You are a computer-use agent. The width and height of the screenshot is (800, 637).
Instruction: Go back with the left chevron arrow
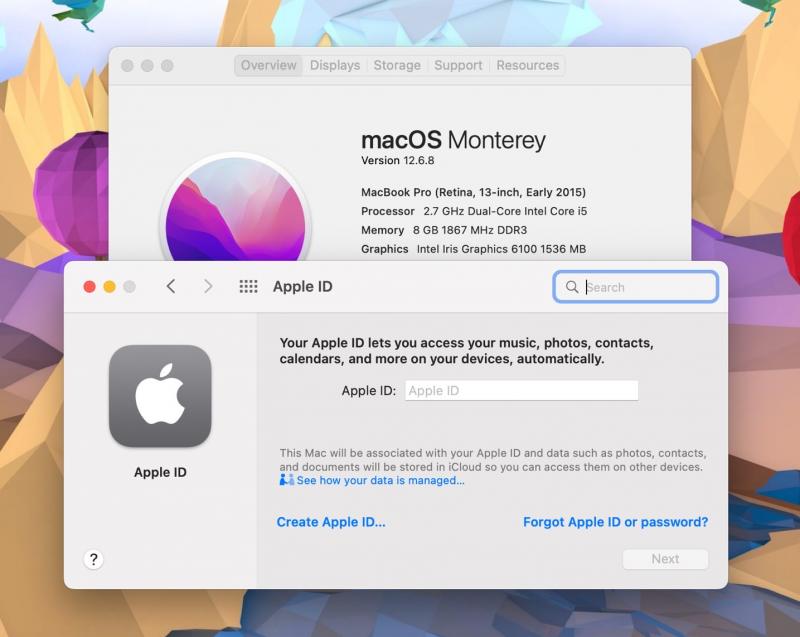point(171,287)
